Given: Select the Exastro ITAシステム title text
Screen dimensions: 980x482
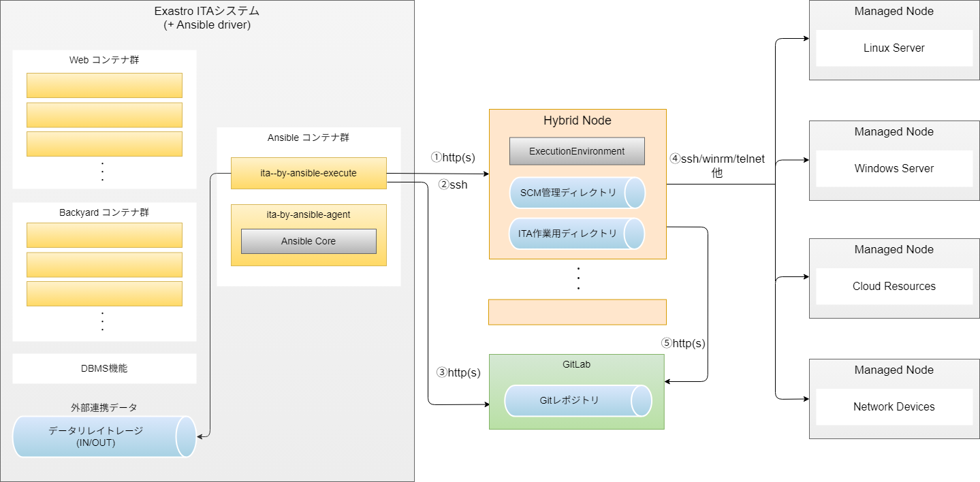Looking at the screenshot, I should 207,11.
